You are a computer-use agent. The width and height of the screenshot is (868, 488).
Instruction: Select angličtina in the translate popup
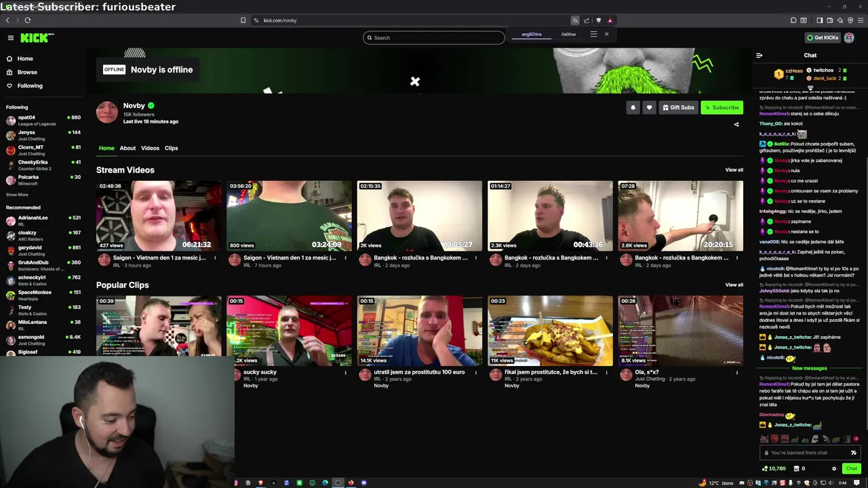532,34
